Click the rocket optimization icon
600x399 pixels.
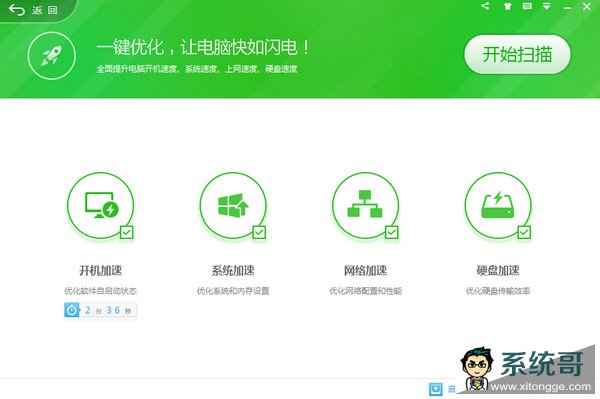52,55
